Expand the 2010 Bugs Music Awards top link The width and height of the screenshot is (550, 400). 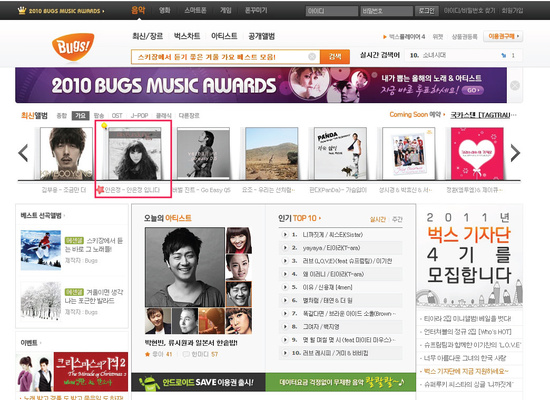(x=61, y=11)
